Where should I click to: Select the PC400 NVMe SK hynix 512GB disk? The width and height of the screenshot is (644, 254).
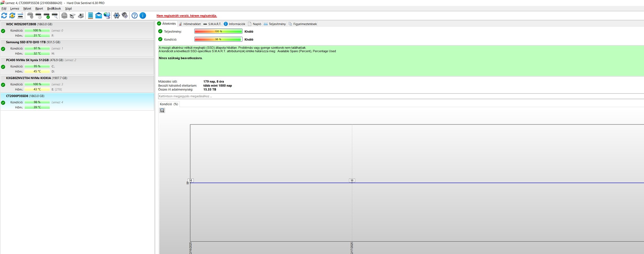[x=77, y=66]
